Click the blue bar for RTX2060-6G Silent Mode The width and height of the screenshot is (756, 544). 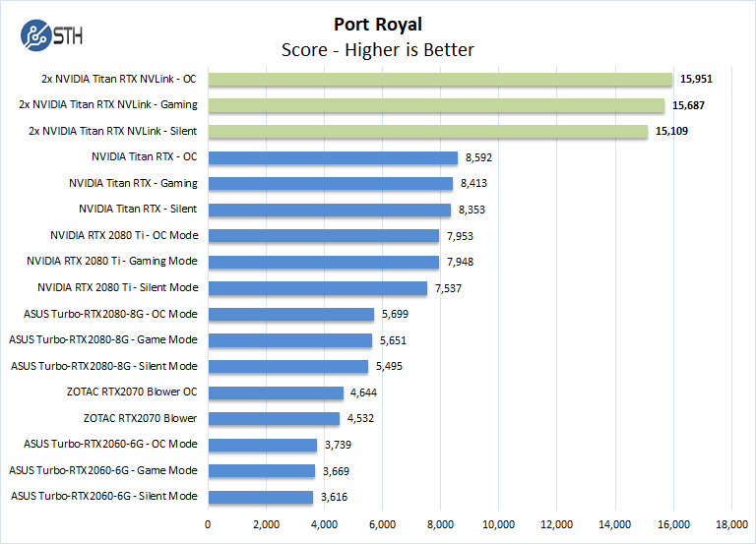tap(261, 497)
